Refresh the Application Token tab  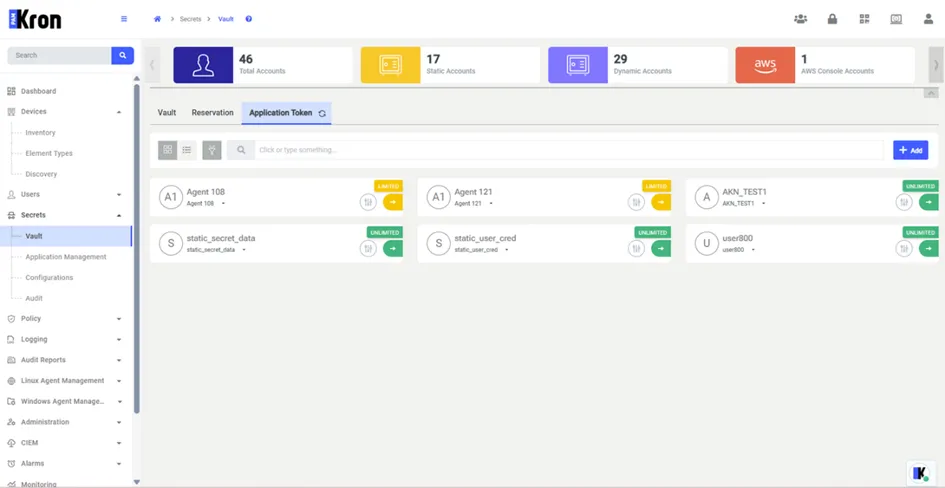click(322, 113)
